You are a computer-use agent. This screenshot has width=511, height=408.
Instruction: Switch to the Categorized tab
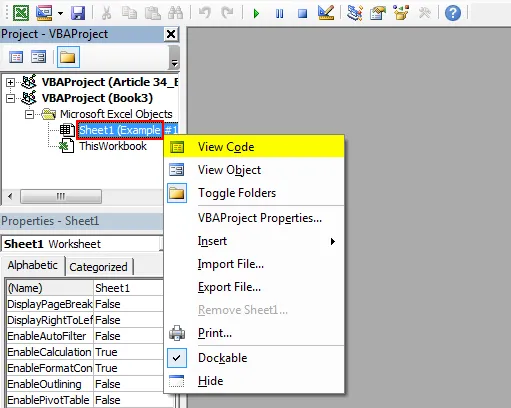coord(98,267)
